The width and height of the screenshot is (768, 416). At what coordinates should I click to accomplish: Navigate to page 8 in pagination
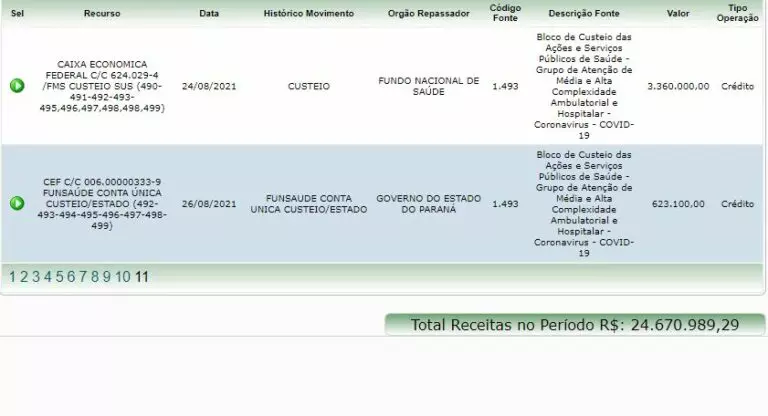(x=95, y=277)
